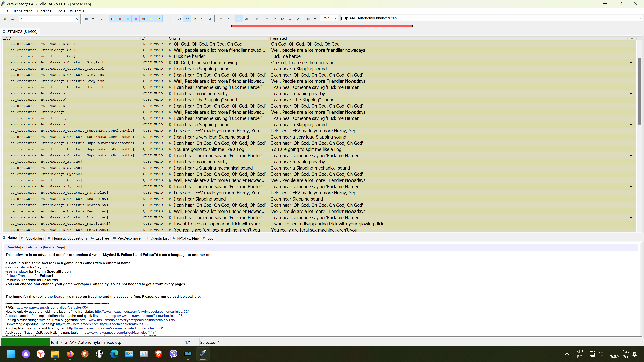The height and width of the screenshot is (362, 644).
Task: Open the FAQ link for fallout4 articles
Action: [x=51, y=307]
